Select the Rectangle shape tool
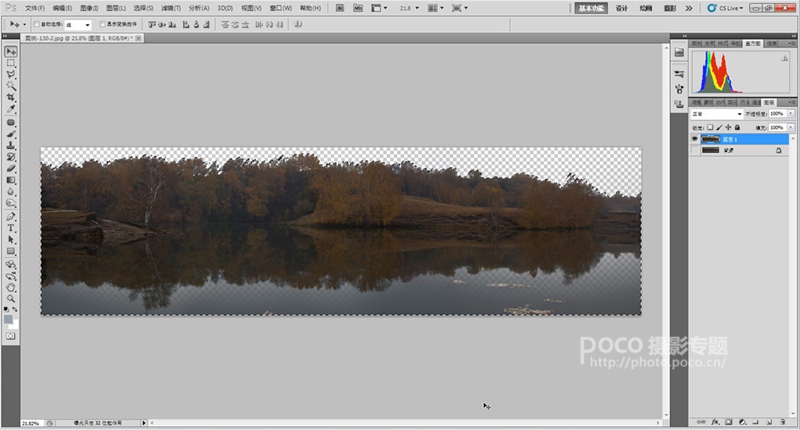800x430 pixels. click(x=11, y=251)
